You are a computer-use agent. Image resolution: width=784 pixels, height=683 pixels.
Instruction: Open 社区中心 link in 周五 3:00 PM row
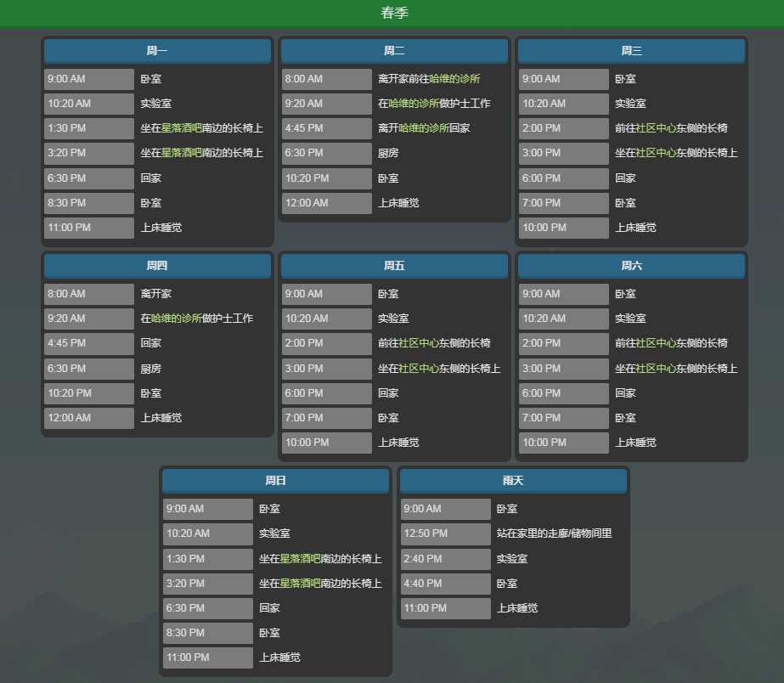click(419, 369)
